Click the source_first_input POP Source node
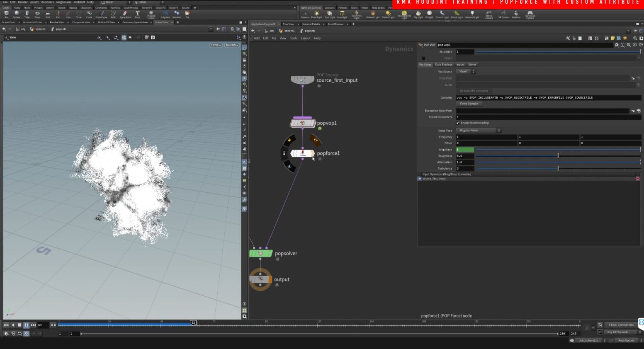Viewport: 644px width, 349px height. pos(302,80)
